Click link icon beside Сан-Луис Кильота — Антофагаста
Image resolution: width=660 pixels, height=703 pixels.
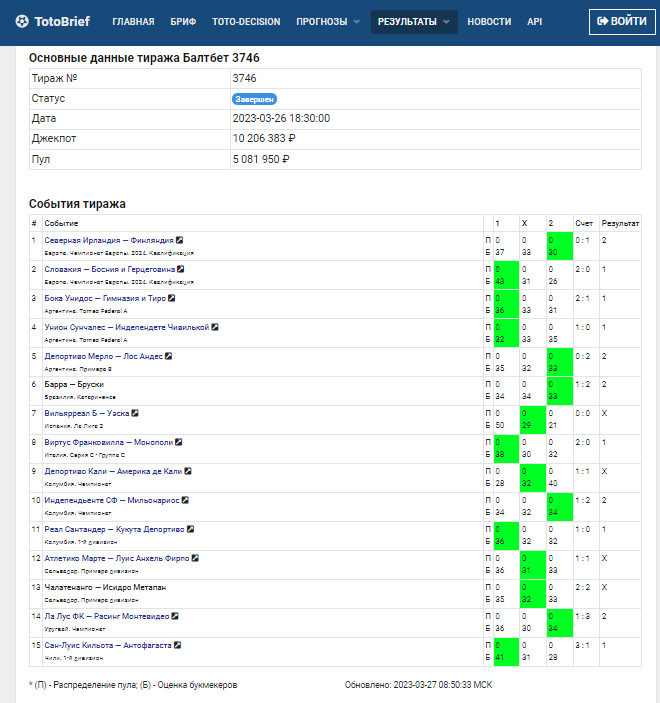tap(177, 645)
